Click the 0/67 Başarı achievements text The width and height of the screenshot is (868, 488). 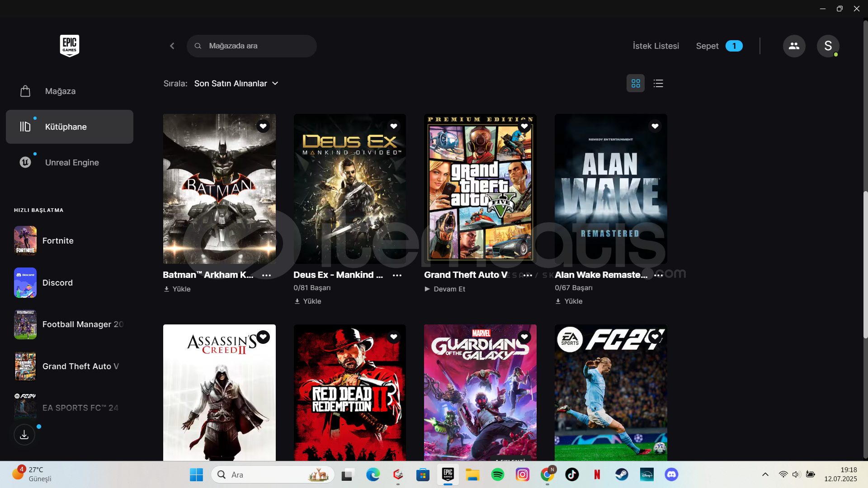(x=574, y=288)
